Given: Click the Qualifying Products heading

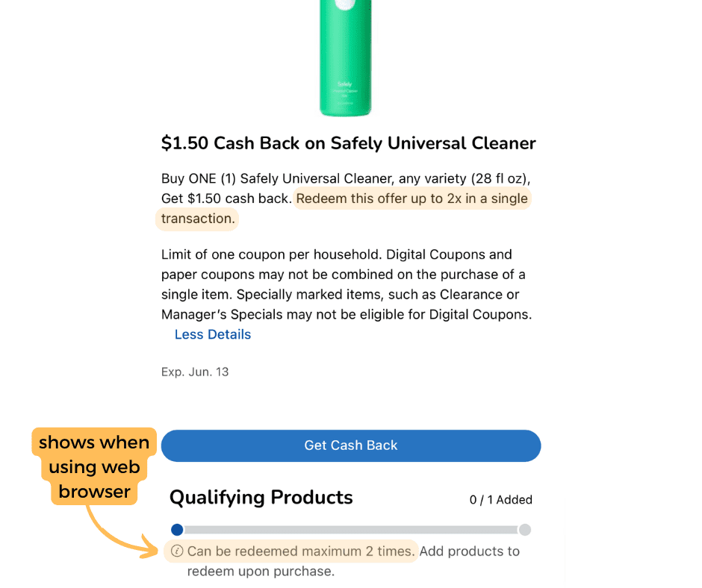Looking at the screenshot, I should click(x=261, y=498).
